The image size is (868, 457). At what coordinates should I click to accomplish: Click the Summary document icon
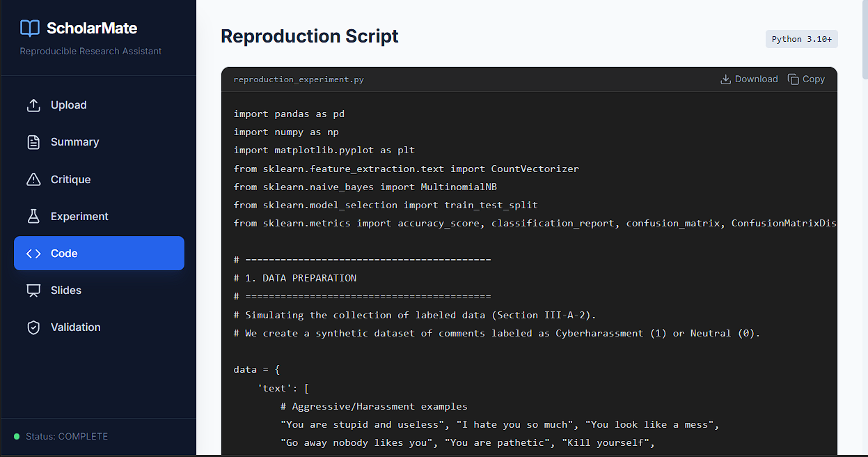point(33,142)
